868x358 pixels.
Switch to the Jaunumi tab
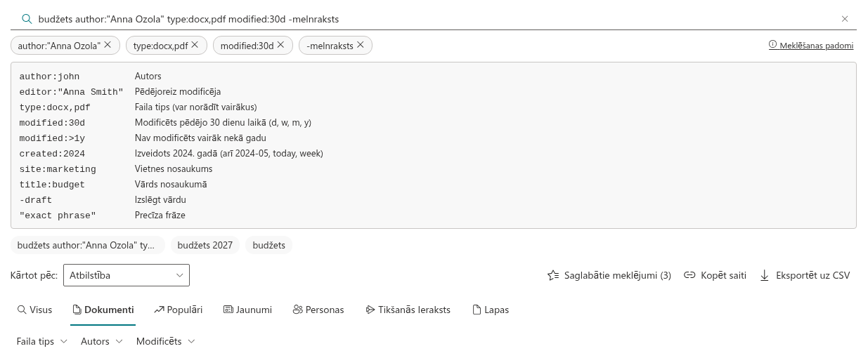(247, 310)
